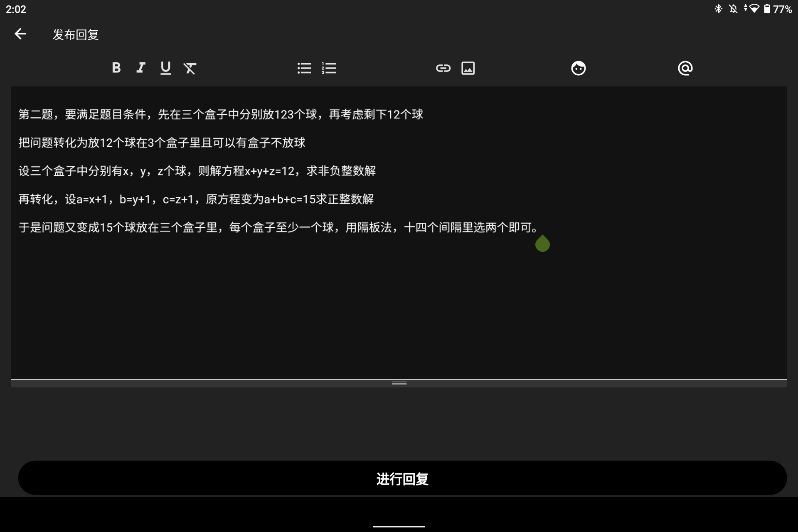
Task: Insert a bulleted list
Action: pos(304,68)
